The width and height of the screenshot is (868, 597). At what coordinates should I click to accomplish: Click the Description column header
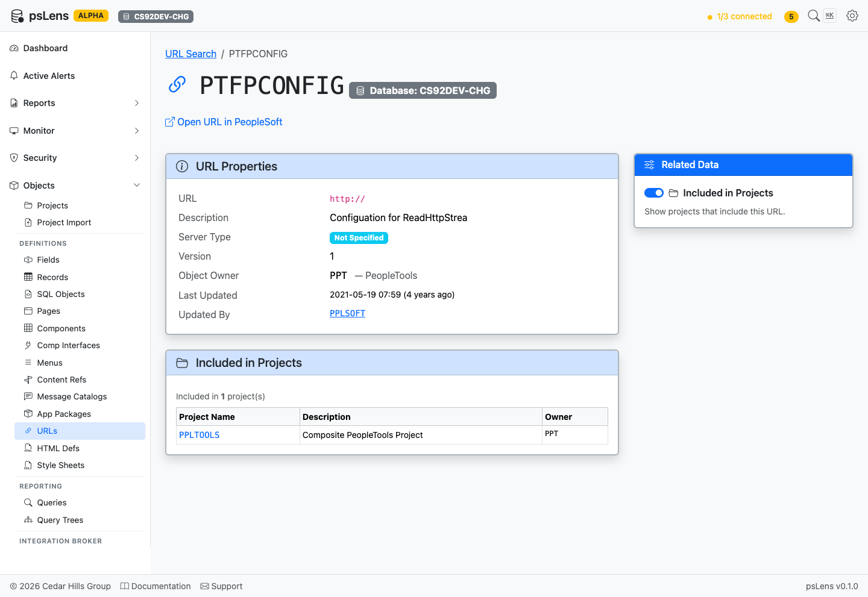point(421,417)
